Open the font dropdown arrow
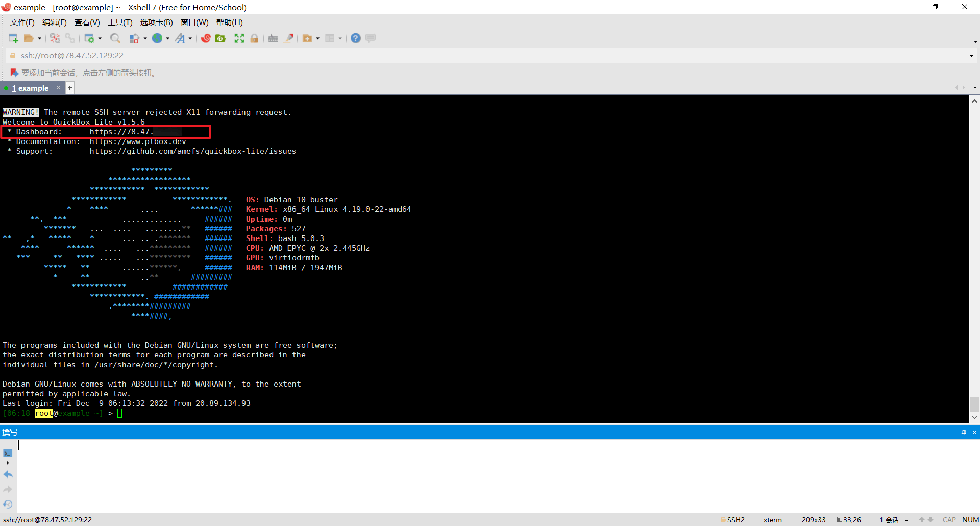The image size is (980, 526). (x=190, y=38)
